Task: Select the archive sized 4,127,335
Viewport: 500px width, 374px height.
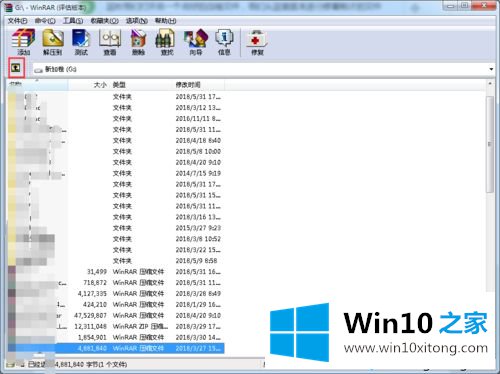Action: pos(116,294)
